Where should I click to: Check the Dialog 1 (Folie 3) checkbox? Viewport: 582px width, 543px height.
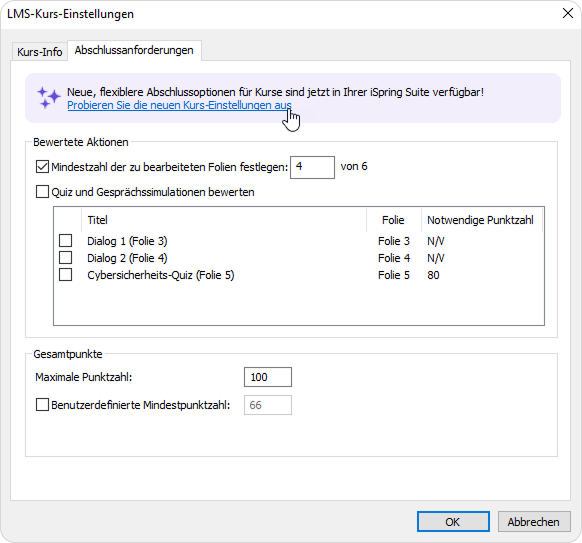tap(66, 241)
